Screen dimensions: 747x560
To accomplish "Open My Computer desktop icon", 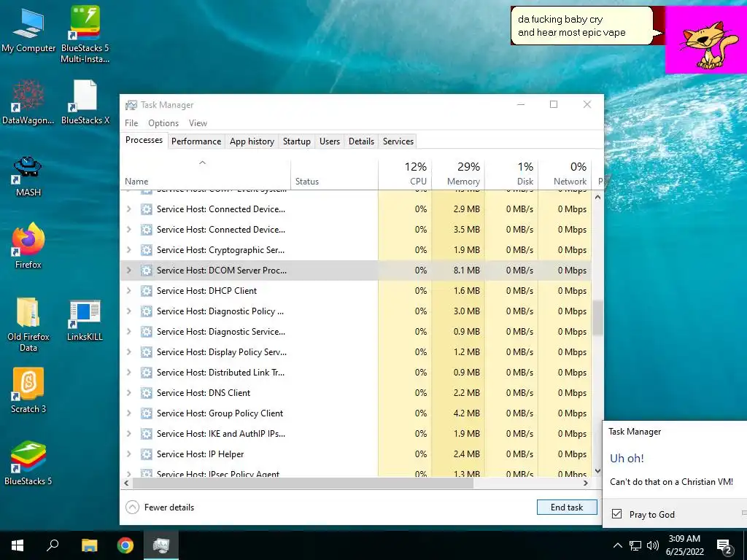I will (28, 29).
